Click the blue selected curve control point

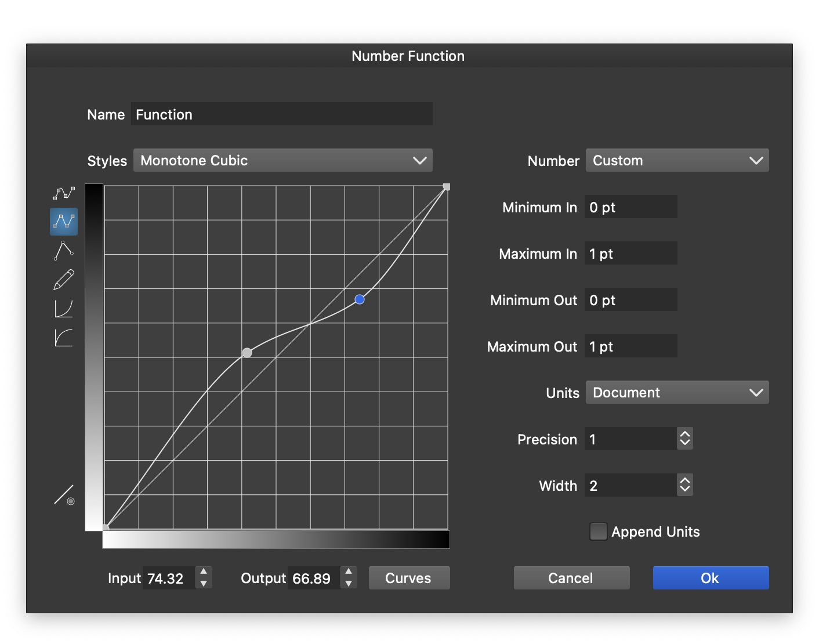click(360, 299)
